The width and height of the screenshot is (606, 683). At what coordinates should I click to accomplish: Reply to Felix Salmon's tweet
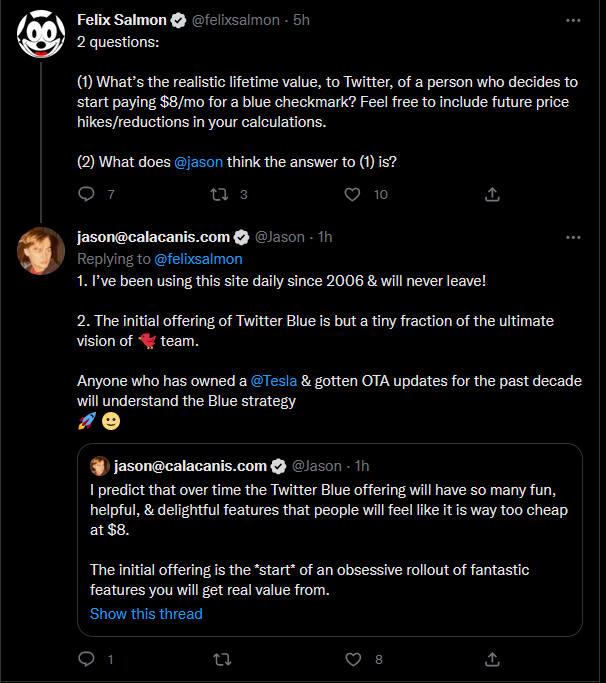(87, 194)
